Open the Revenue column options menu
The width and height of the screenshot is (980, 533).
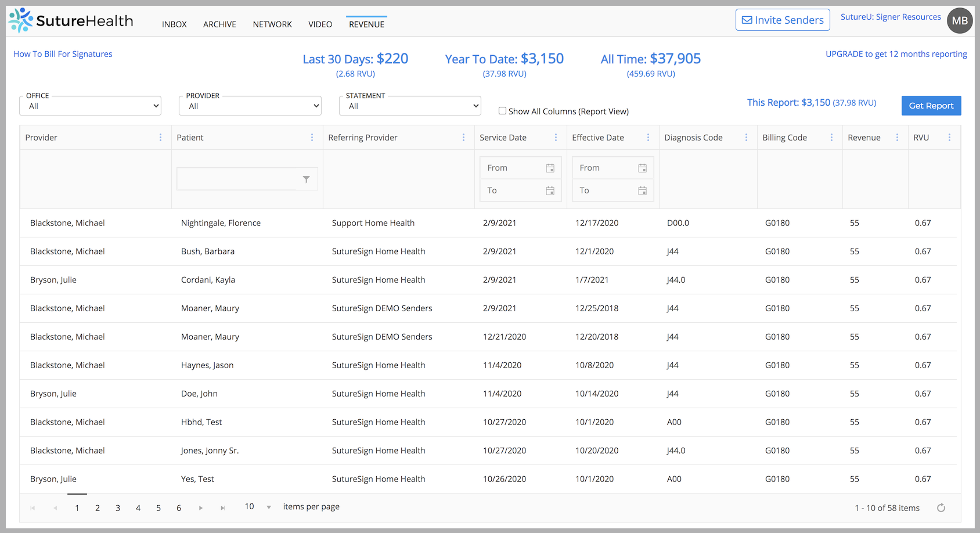tap(898, 137)
